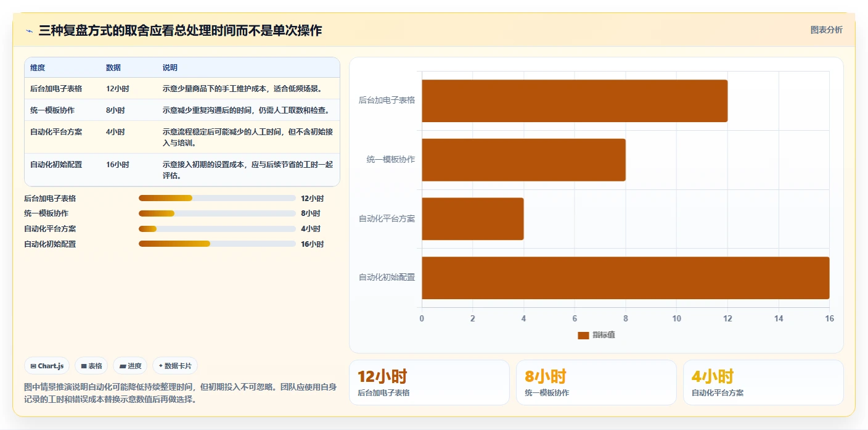Click the 数据卡片 chip
The height and width of the screenshot is (430, 868).
click(175, 366)
